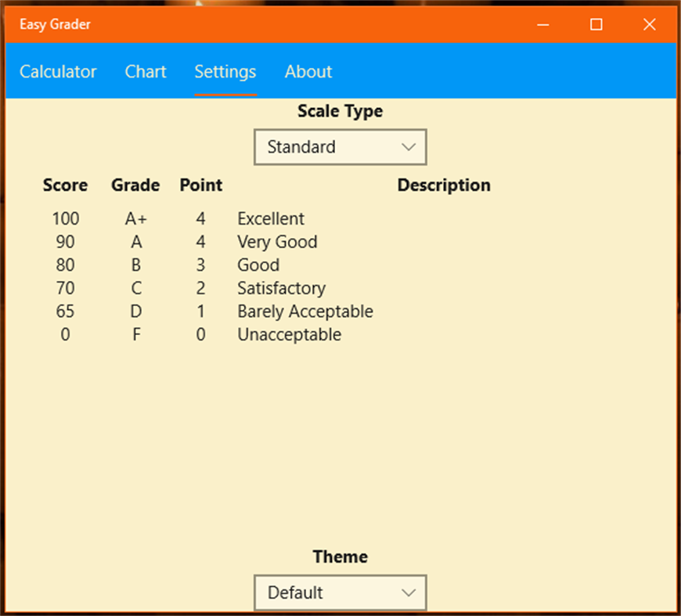Click the Easy Grader title bar text
Image resolution: width=681 pixels, height=616 pixels.
click(54, 24)
